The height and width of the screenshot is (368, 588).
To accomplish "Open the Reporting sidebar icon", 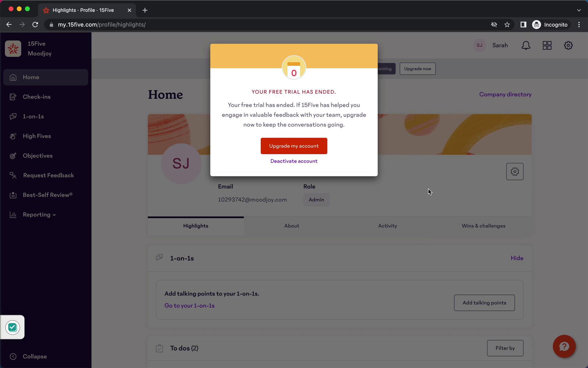I will click(x=13, y=215).
